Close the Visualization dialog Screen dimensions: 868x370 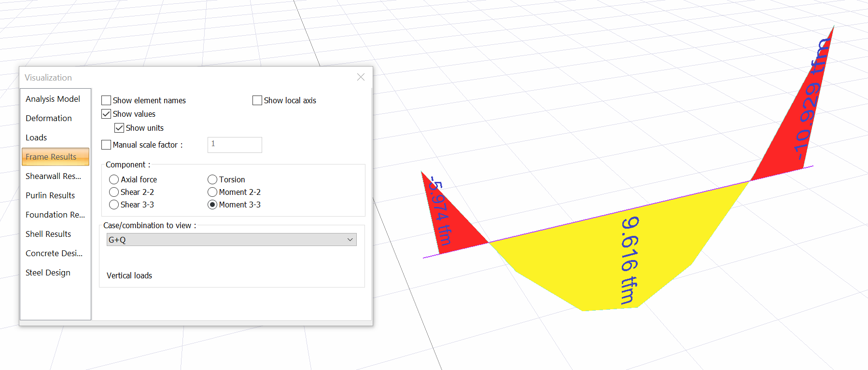click(x=361, y=77)
